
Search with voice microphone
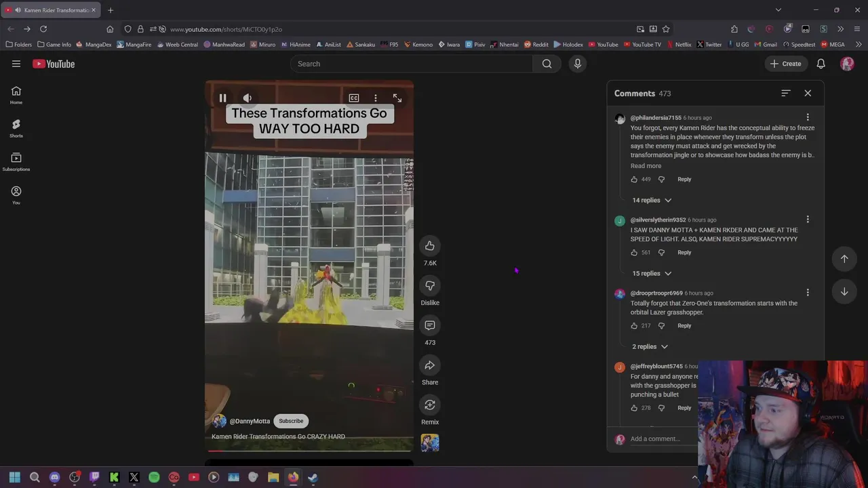pyautogui.click(x=578, y=64)
